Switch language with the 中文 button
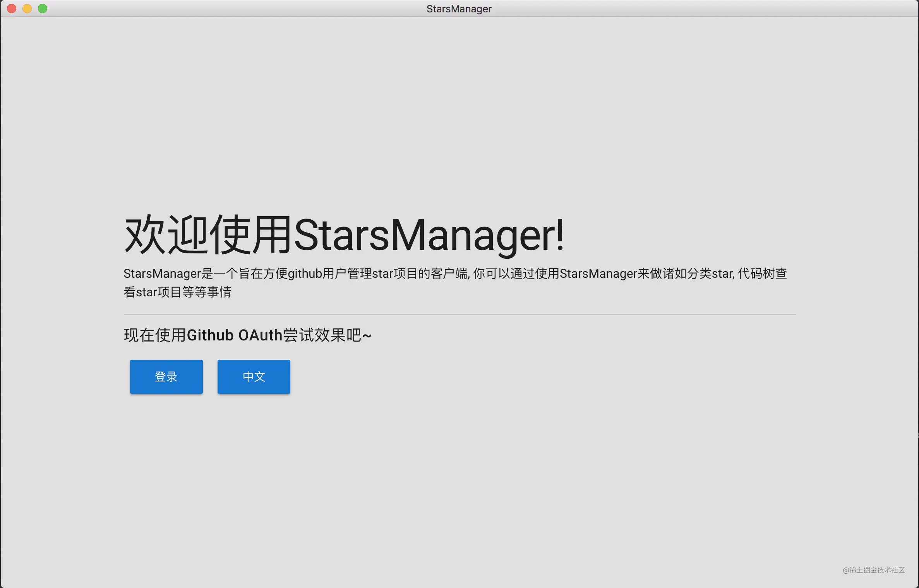 pos(254,376)
